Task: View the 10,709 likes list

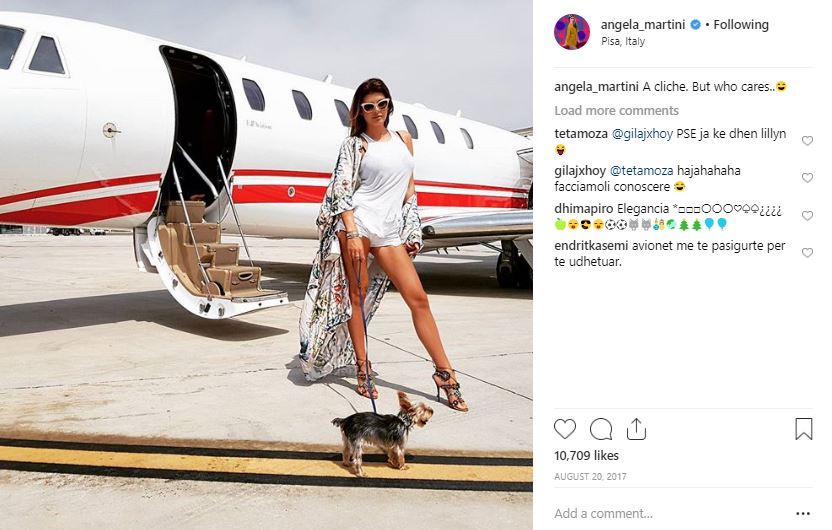Action: [x=586, y=456]
